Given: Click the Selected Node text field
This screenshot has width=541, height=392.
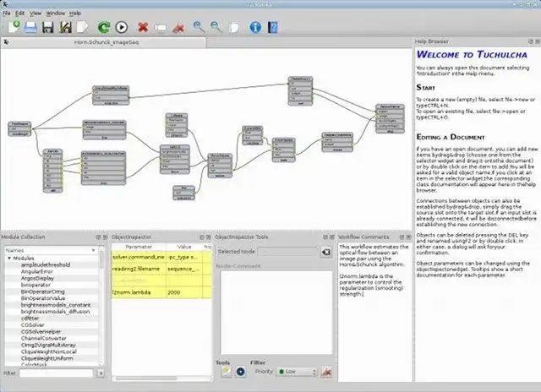Looking at the screenshot, I should click(288, 252).
